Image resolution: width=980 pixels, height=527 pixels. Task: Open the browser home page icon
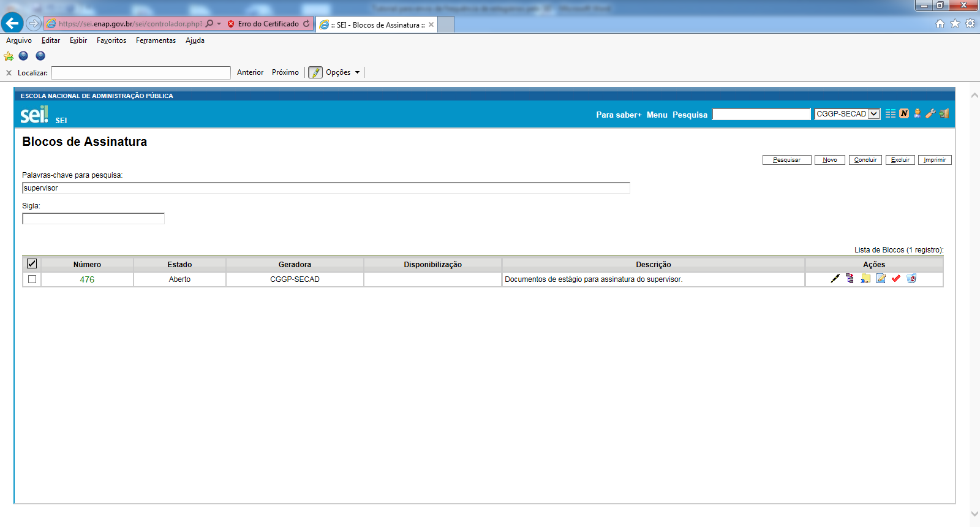pos(940,23)
